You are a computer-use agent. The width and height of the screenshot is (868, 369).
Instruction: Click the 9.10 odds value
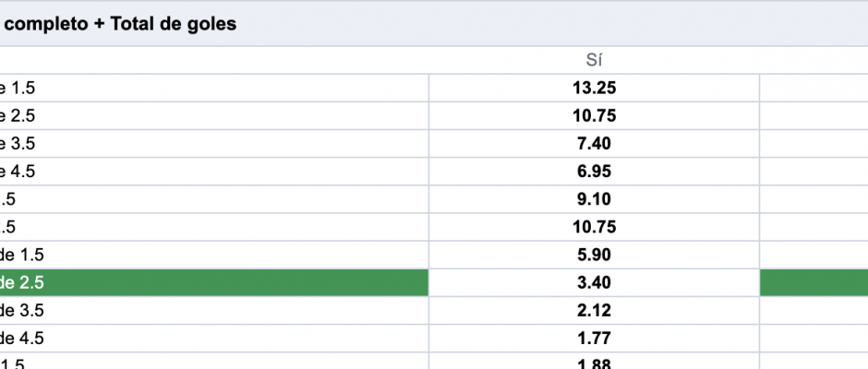tap(594, 199)
